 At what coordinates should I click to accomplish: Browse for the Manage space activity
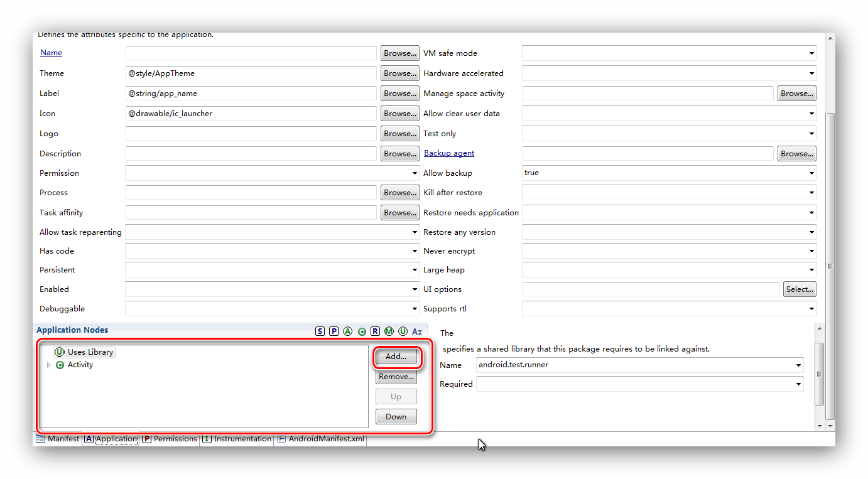tap(797, 94)
